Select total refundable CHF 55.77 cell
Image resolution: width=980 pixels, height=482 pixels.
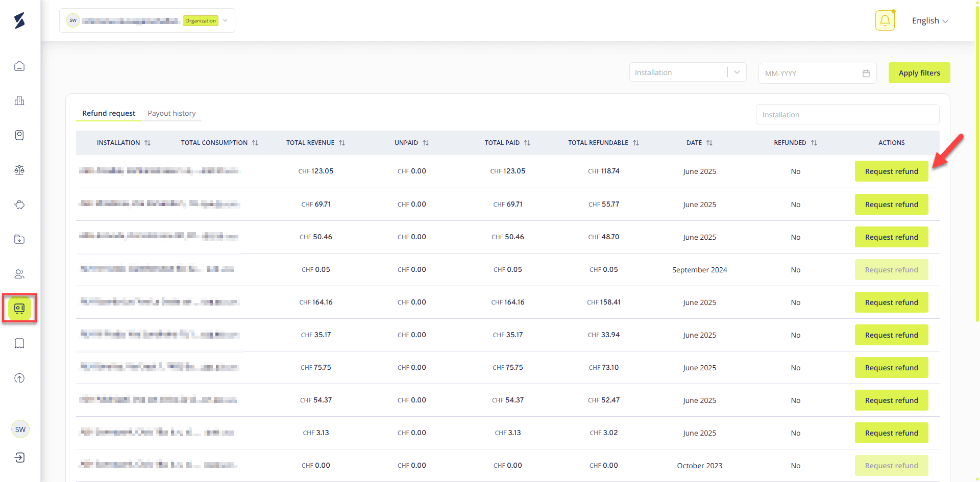(x=603, y=204)
